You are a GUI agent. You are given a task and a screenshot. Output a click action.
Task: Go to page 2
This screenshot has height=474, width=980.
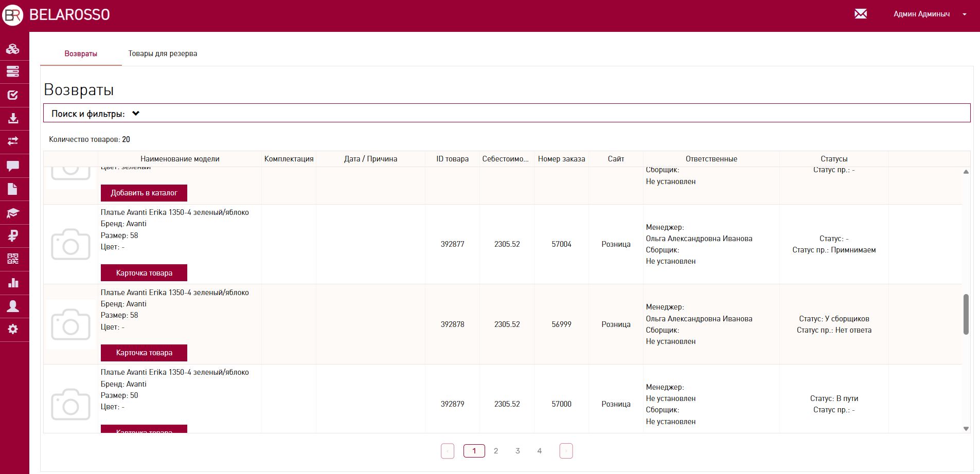tap(496, 451)
